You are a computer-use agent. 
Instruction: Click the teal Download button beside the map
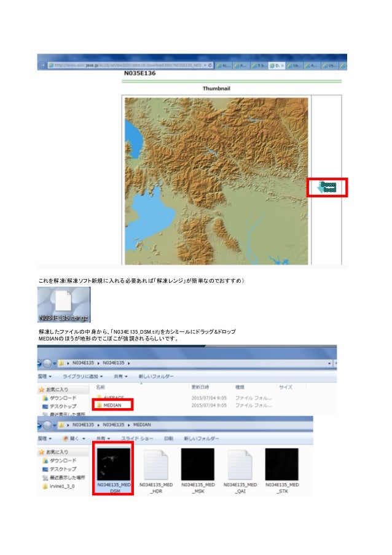pos(327,187)
